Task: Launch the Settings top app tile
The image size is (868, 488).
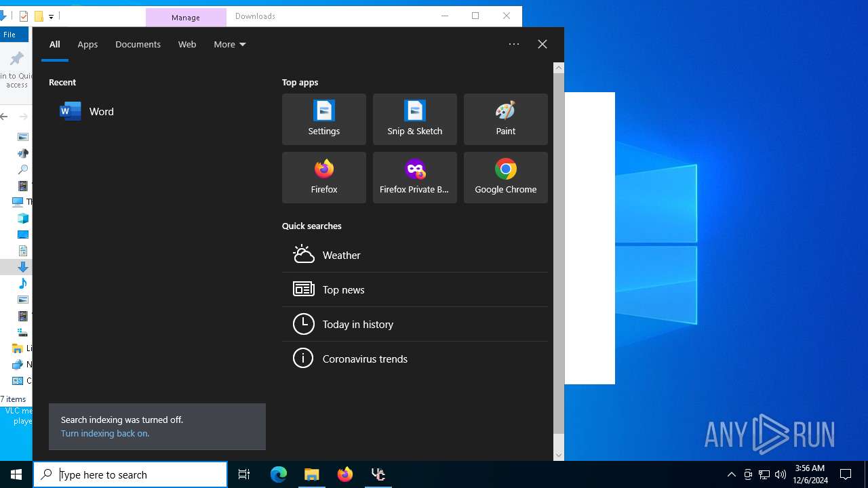Action: point(324,119)
